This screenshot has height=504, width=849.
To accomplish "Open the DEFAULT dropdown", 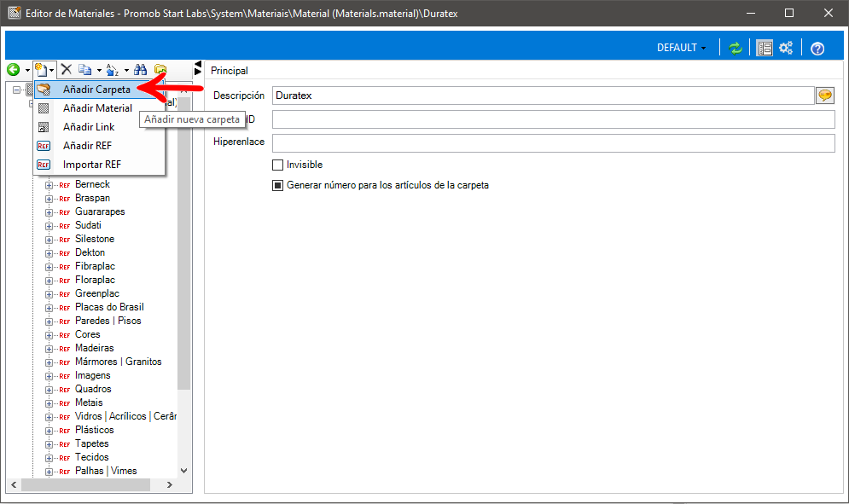I will [681, 48].
